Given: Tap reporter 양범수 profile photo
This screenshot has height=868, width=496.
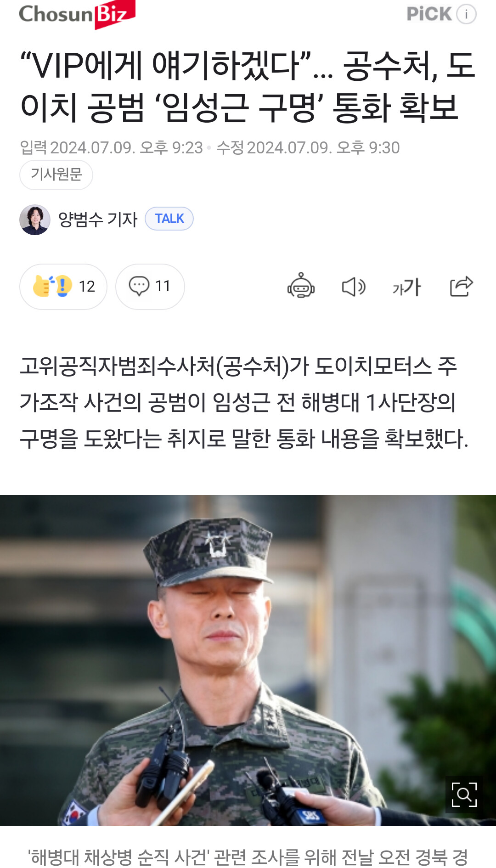Looking at the screenshot, I should click(35, 220).
